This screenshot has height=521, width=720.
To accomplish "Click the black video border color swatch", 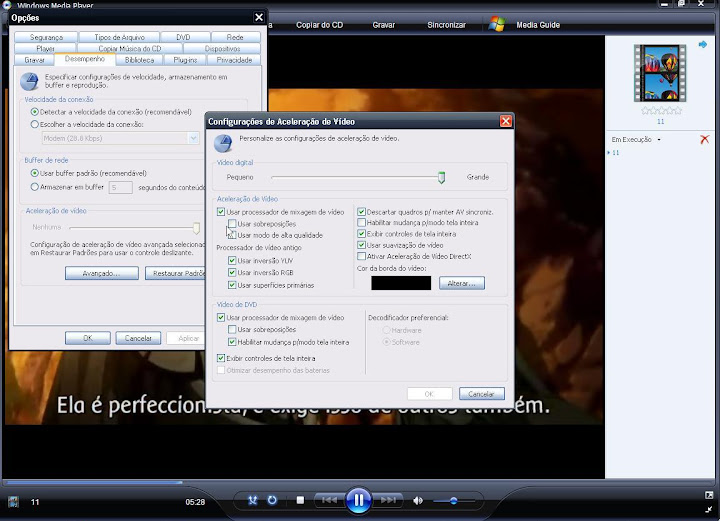I will coord(401,283).
